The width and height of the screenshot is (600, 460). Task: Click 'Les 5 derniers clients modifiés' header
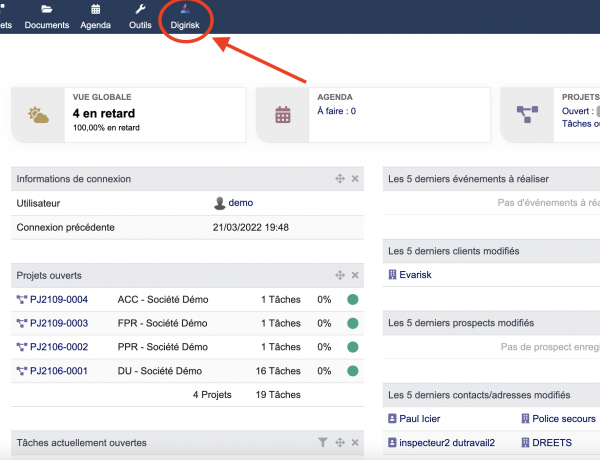tap(453, 251)
